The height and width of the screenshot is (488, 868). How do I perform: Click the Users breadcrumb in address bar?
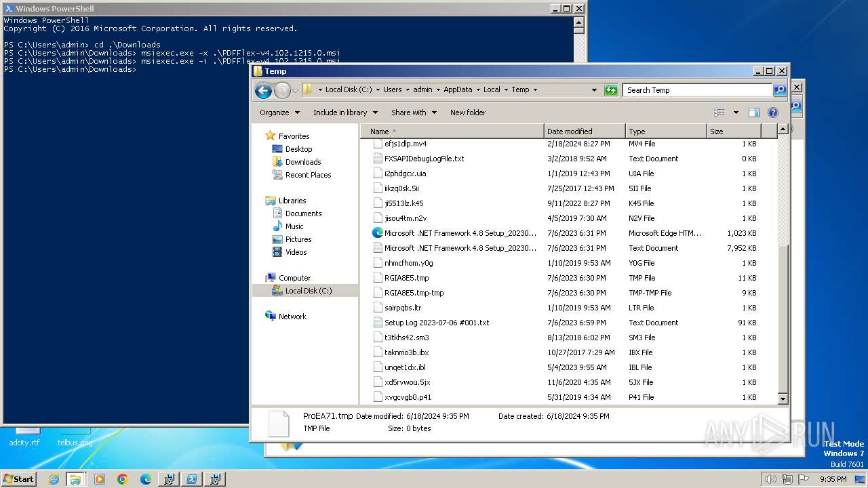coord(392,89)
